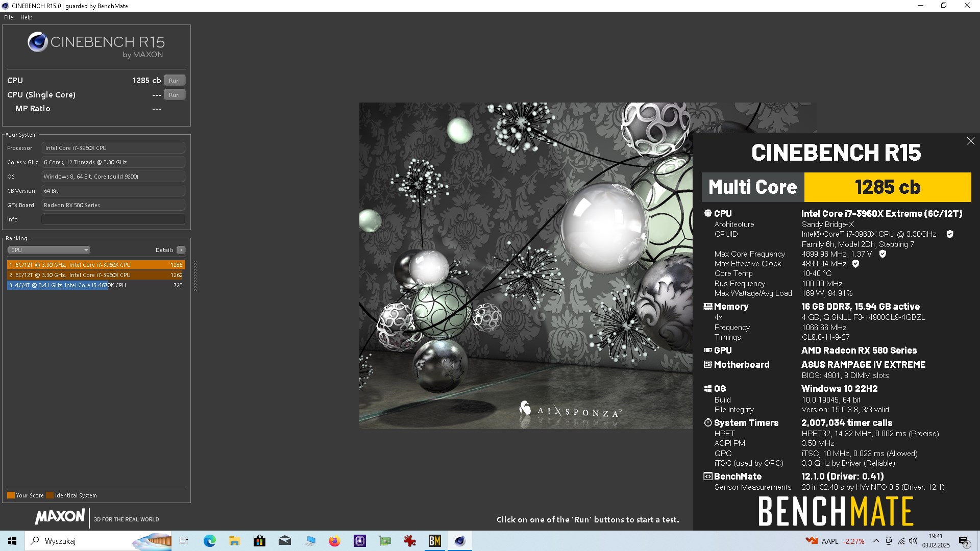Click the CB Version 64 Bit field
980x551 pixels.
[113, 191]
